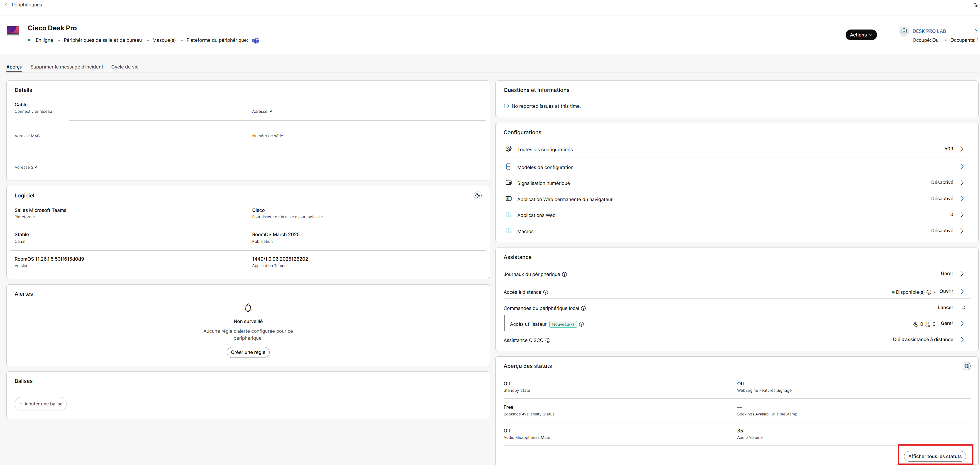
Task: Click Créer une règle button
Action: tap(248, 352)
